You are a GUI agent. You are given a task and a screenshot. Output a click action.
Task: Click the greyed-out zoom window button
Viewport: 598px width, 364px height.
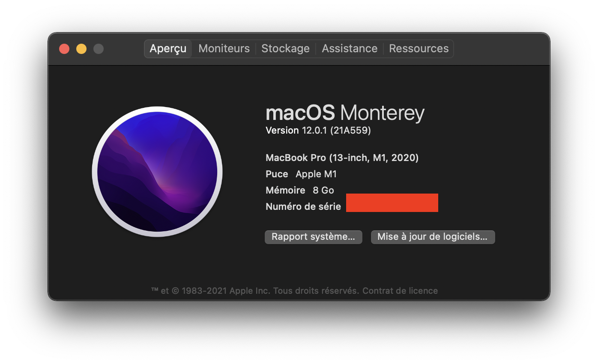click(x=99, y=49)
